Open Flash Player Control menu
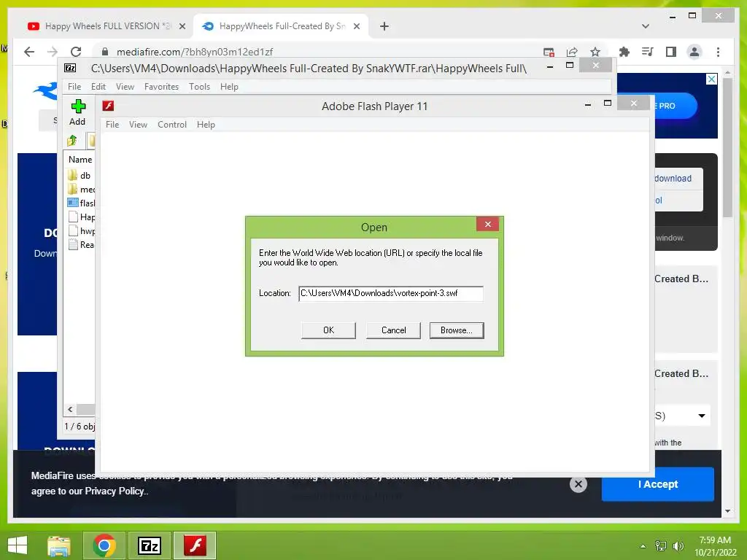The image size is (747, 560). click(x=172, y=124)
